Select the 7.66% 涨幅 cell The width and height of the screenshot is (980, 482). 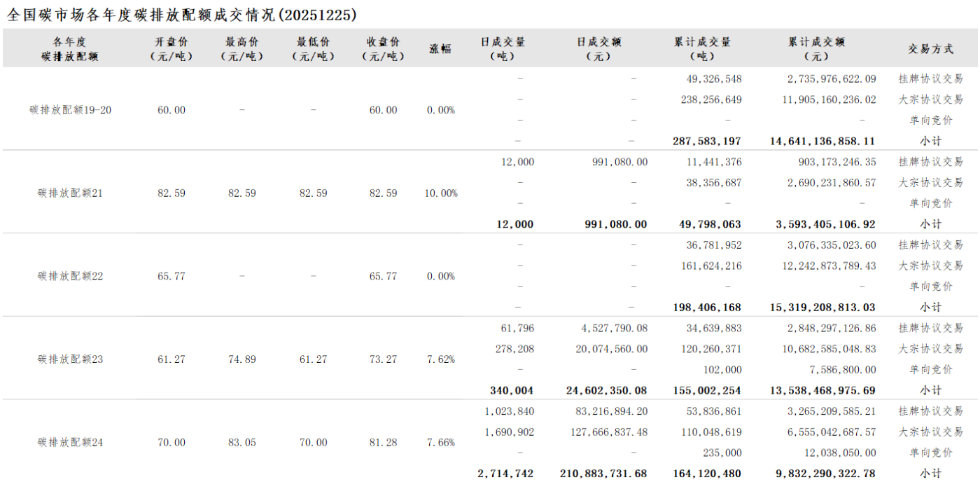(441, 443)
